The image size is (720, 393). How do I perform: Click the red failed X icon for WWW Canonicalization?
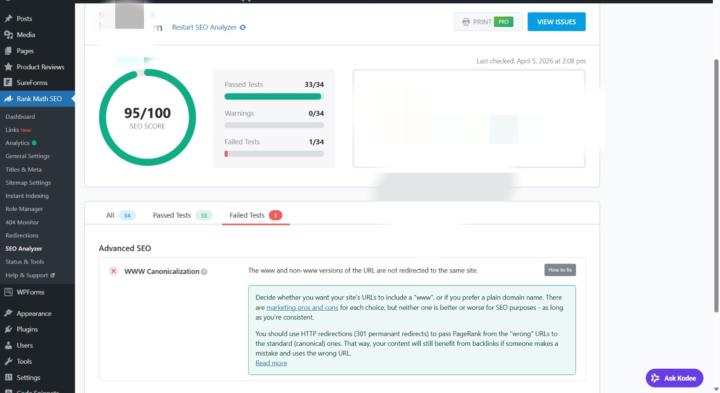[x=113, y=271]
